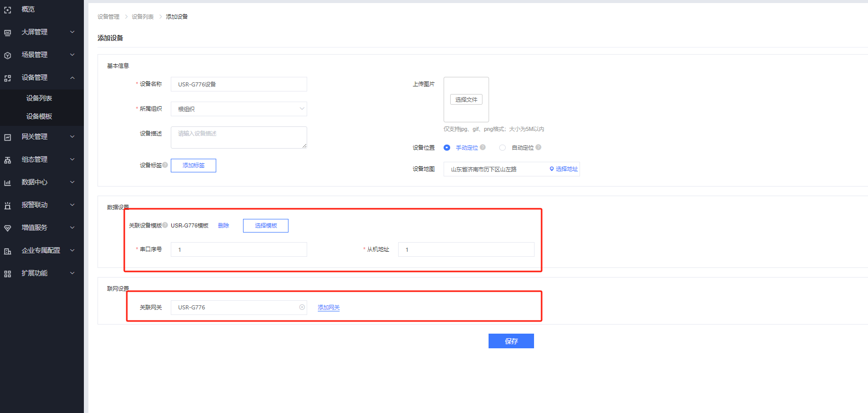Viewport: 868px width, 413px height.
Task: Collapse the 设备管理 sidebar menu
Action: [x=72, y=77]
